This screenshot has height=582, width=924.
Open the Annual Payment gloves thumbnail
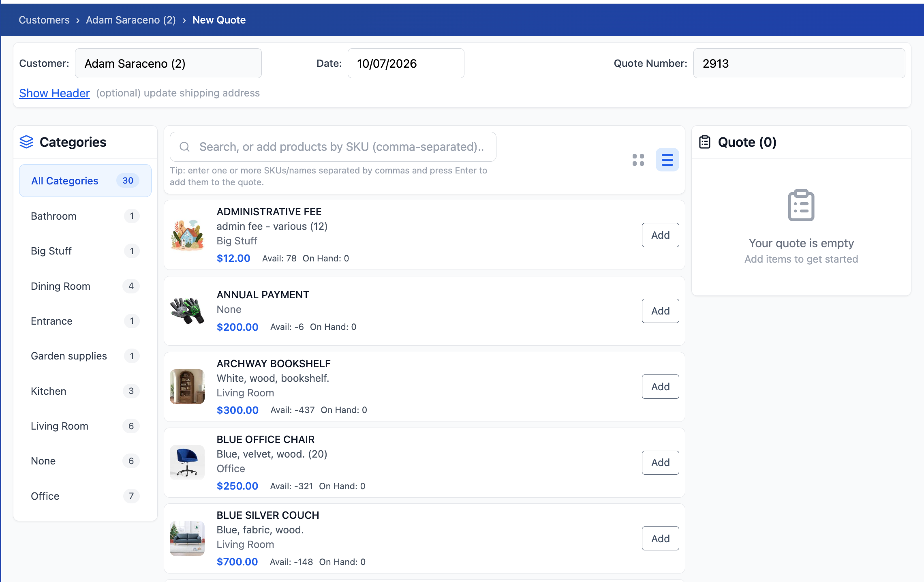(x=187, y=311)
